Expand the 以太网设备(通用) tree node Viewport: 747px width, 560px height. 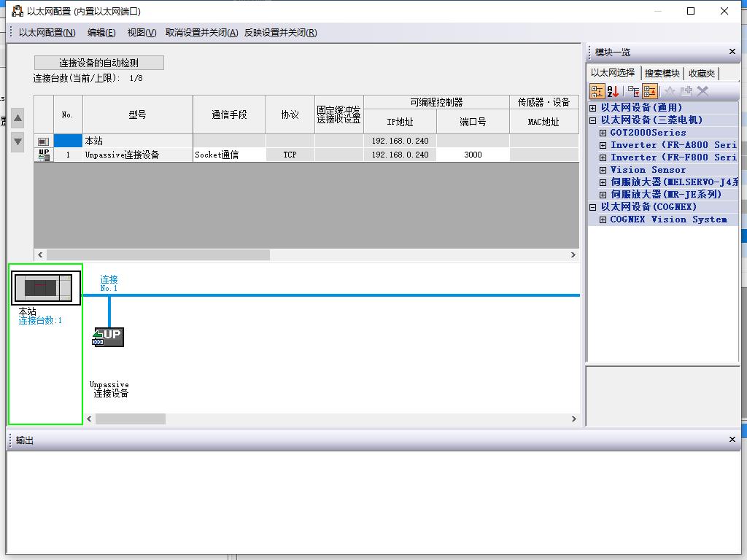coord(593,108)
